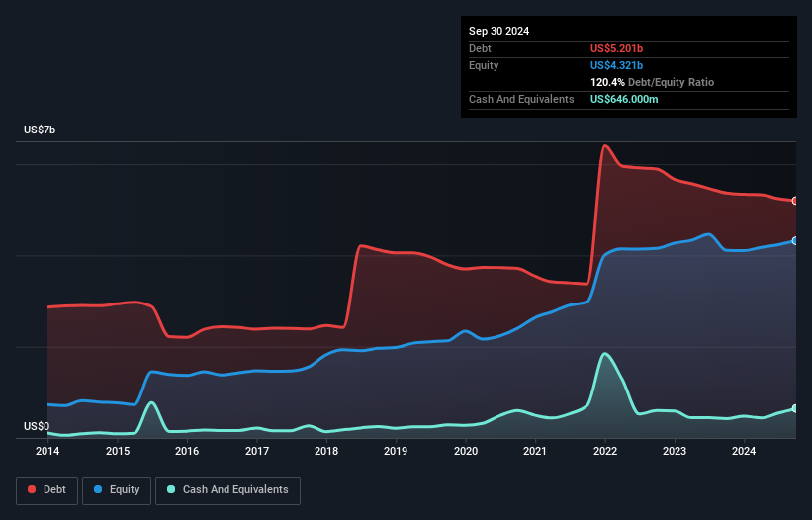This screenshot has width=812, height=520.
Task: Click the 2020 x-axis label
Action: coord(466,451)
